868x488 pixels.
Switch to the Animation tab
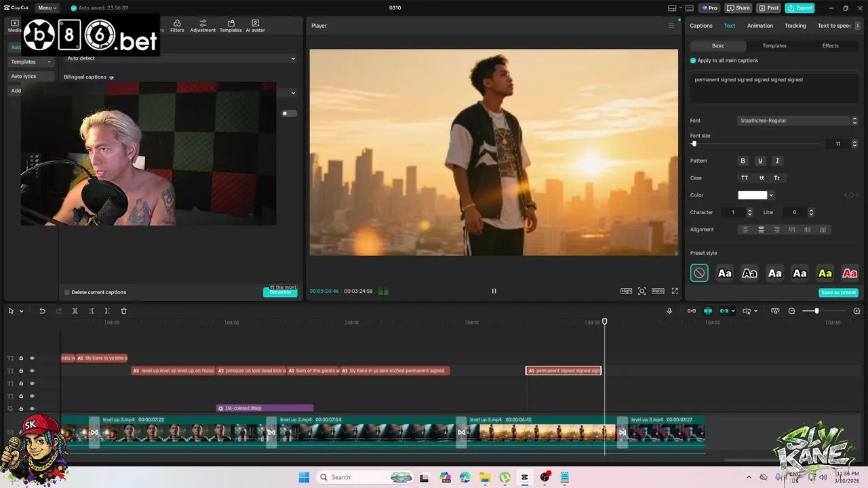pyautogui.click(x=759, y=26)
